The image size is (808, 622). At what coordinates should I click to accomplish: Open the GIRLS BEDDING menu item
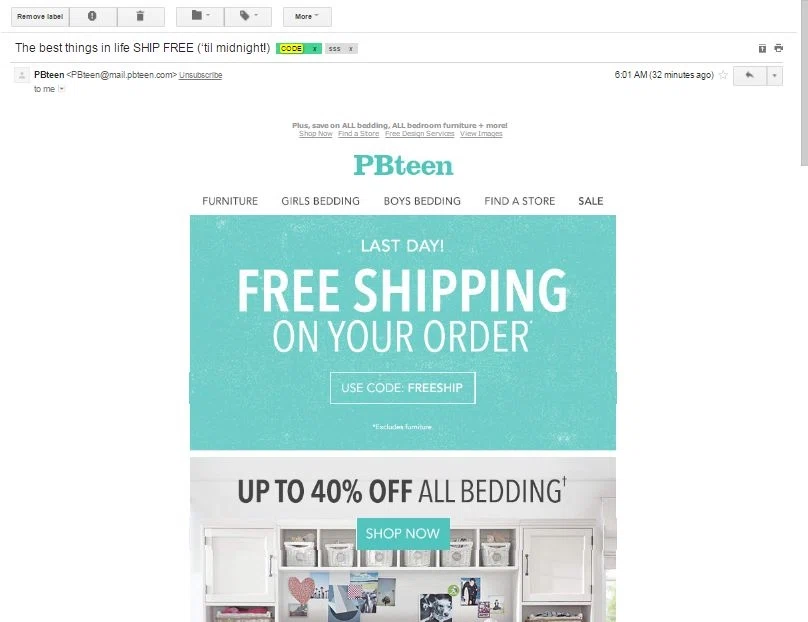[320, 201]
